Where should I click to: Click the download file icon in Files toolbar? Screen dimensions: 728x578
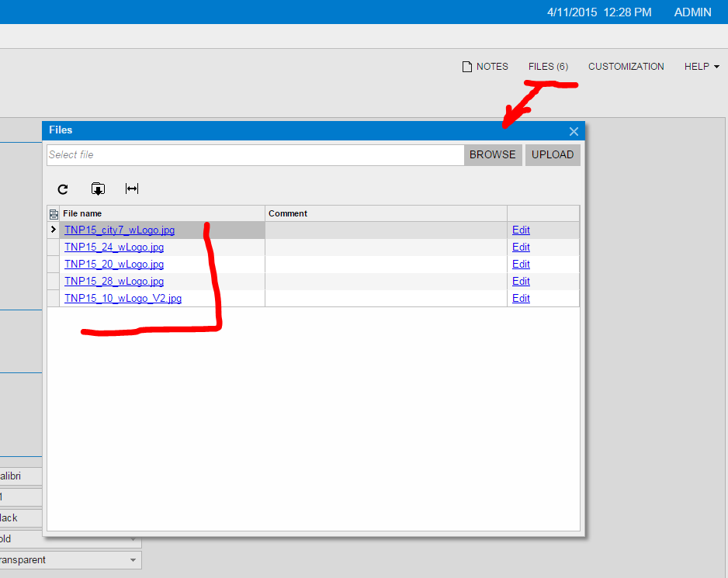[98, 189]
